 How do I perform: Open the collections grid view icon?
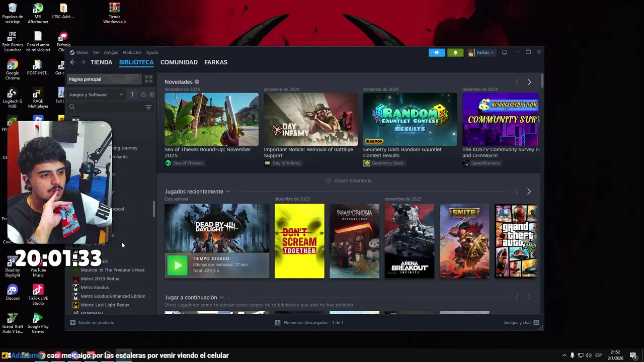pyautogui.click(x=148, y=79)
